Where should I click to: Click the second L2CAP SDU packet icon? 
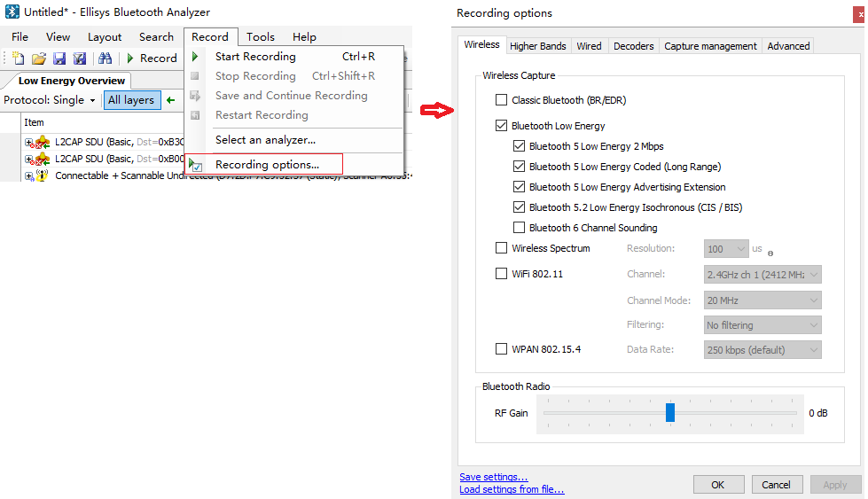(43, 159)
